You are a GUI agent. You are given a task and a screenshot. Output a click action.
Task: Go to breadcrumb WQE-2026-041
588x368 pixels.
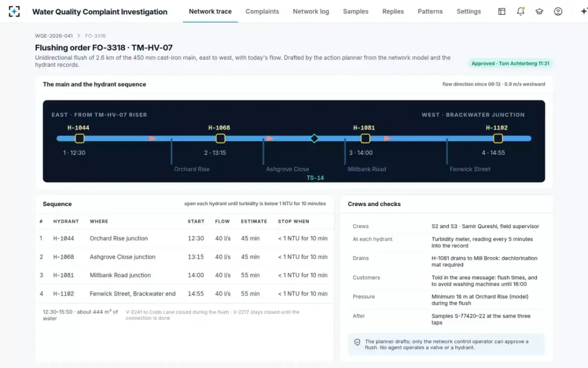(x=54, y=36)
